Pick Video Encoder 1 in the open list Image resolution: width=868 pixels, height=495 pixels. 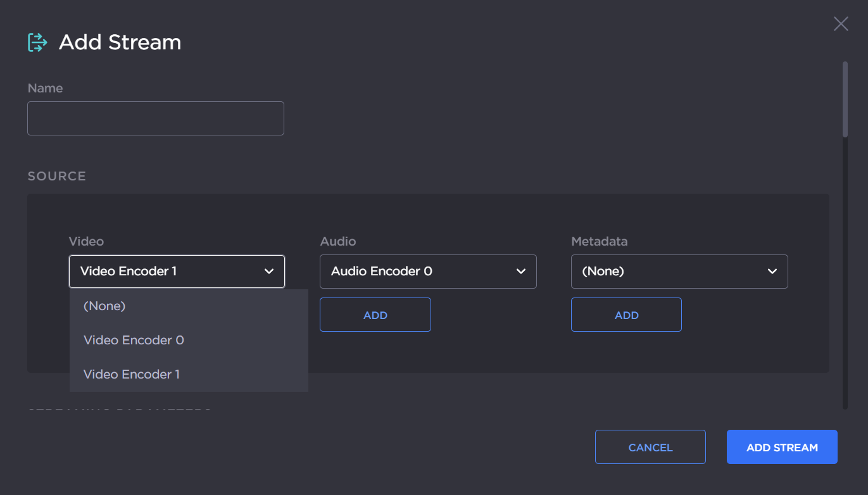[132, 374]
